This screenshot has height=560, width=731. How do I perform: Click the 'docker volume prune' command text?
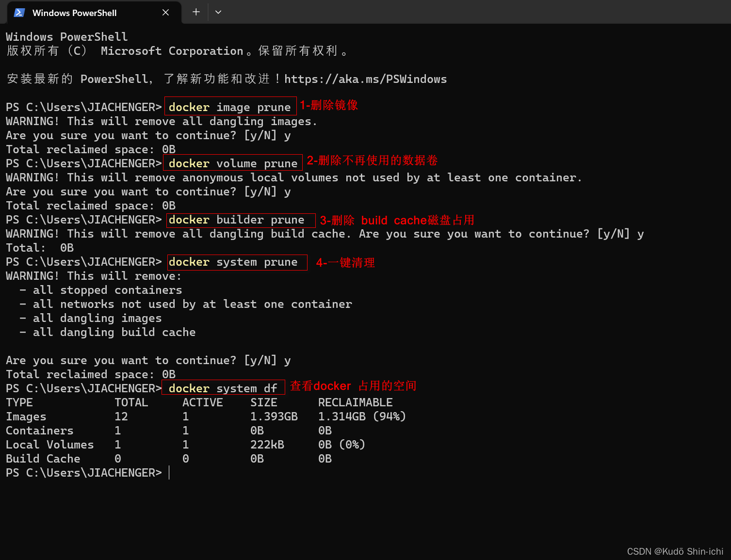233,163
